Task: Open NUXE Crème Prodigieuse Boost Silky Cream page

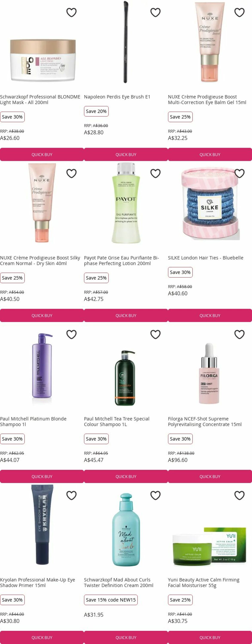Action: click(40, 261)
